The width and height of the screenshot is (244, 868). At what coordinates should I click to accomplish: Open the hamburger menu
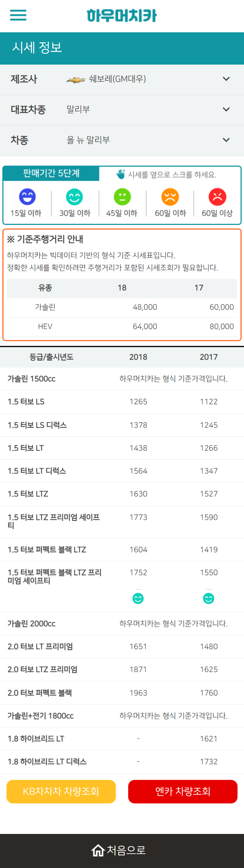18,15
